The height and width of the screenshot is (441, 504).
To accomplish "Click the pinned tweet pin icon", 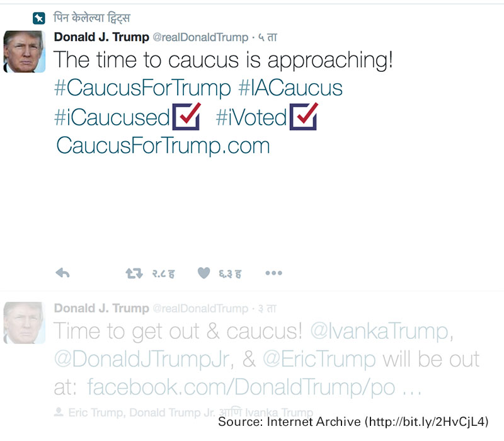I will point(40,18).
